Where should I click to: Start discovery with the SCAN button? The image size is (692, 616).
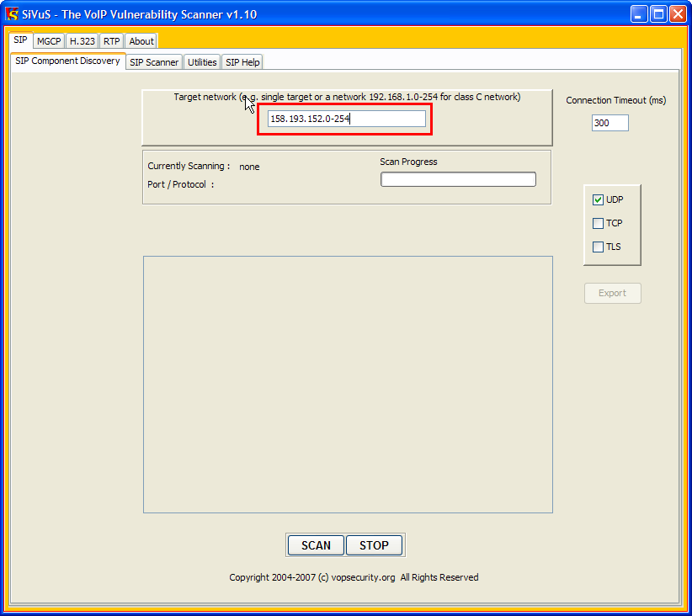pyautogui.click(x=316, y=545)
